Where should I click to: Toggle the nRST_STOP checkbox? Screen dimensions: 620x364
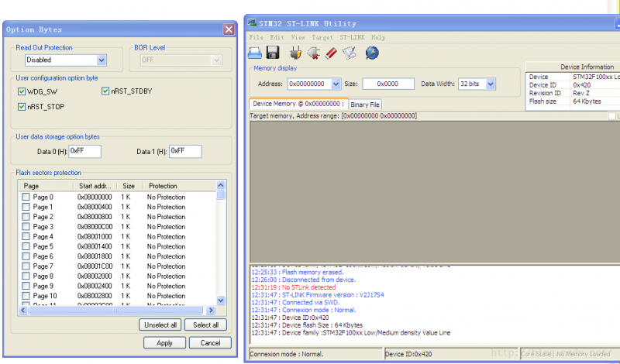tap(22, 107)
